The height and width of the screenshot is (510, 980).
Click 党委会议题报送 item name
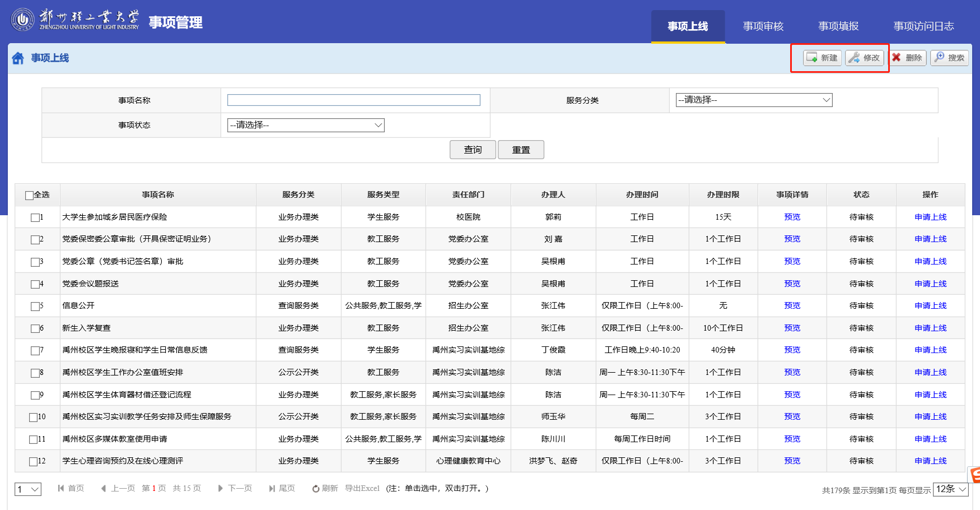coord(91,284)
